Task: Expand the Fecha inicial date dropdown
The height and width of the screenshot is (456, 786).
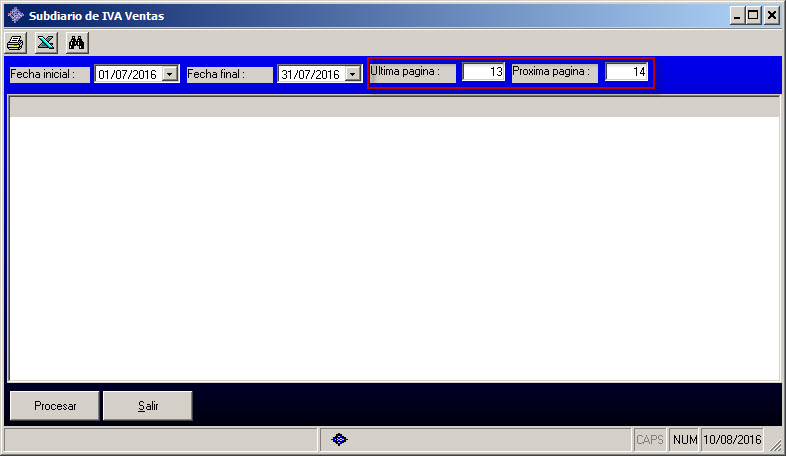Action: tap(169, 74)
